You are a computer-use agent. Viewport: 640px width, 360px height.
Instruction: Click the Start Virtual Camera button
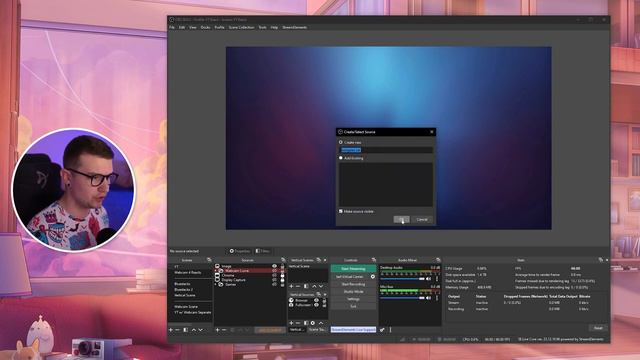350,277
